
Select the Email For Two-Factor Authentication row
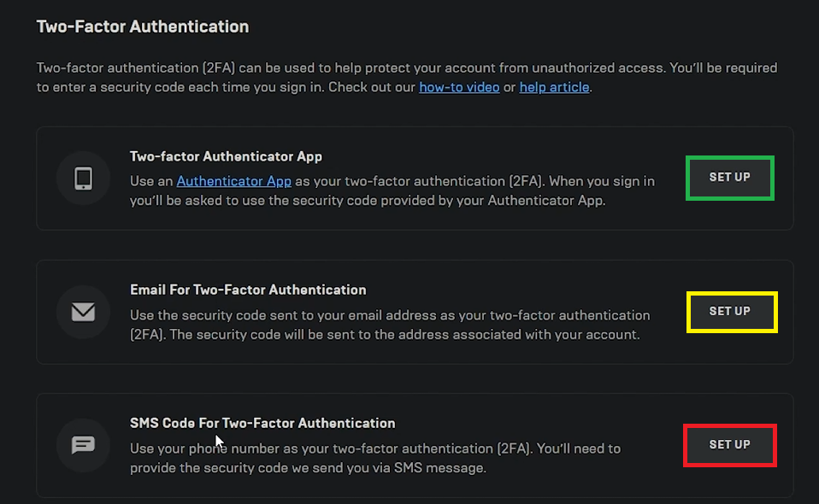[x=415, y=312]
